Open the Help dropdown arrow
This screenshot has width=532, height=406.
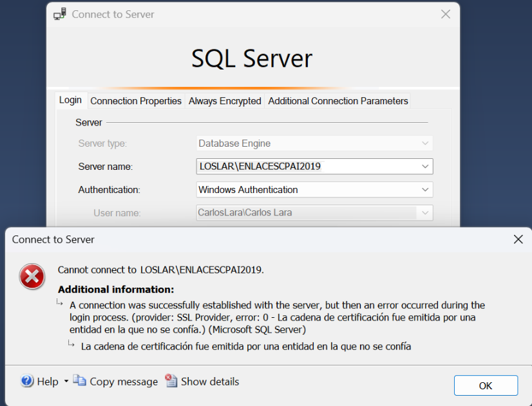point(66,382)
